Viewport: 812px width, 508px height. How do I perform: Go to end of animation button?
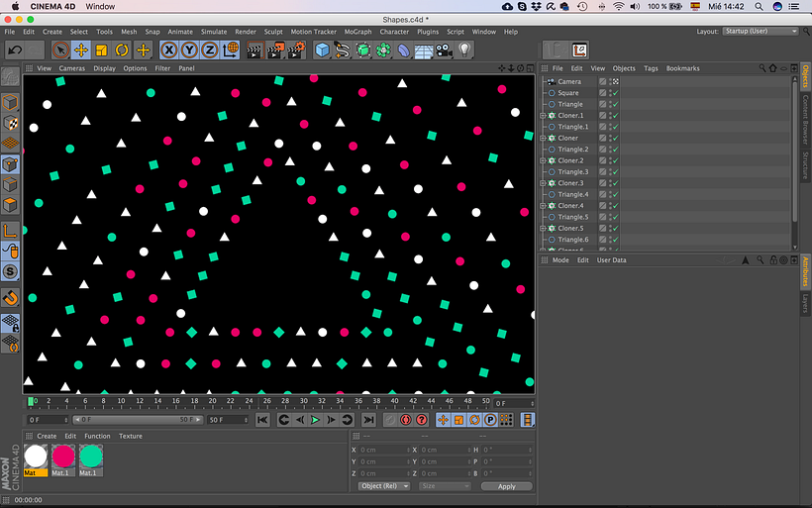(368, 420)
